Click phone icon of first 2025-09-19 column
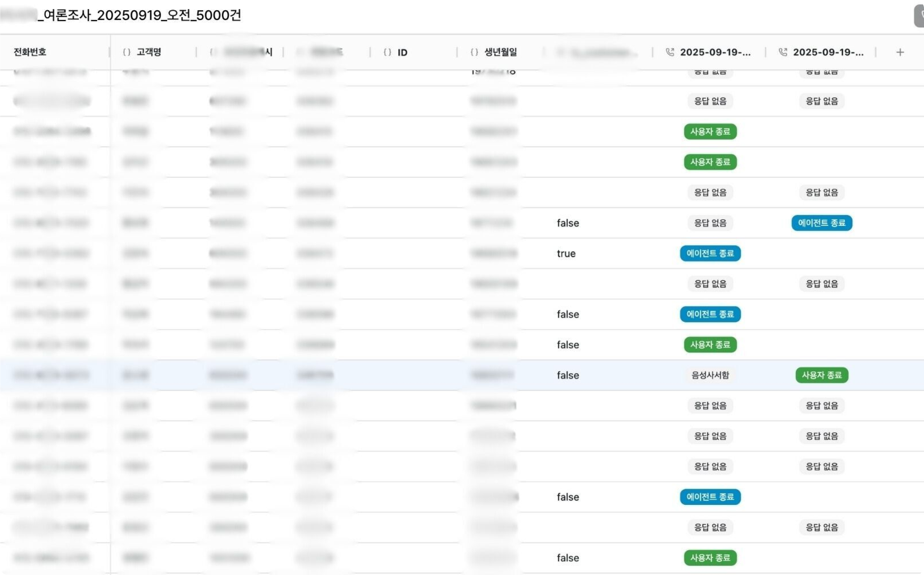This screenshot has height=575, width=924. (x=670, y=52)
